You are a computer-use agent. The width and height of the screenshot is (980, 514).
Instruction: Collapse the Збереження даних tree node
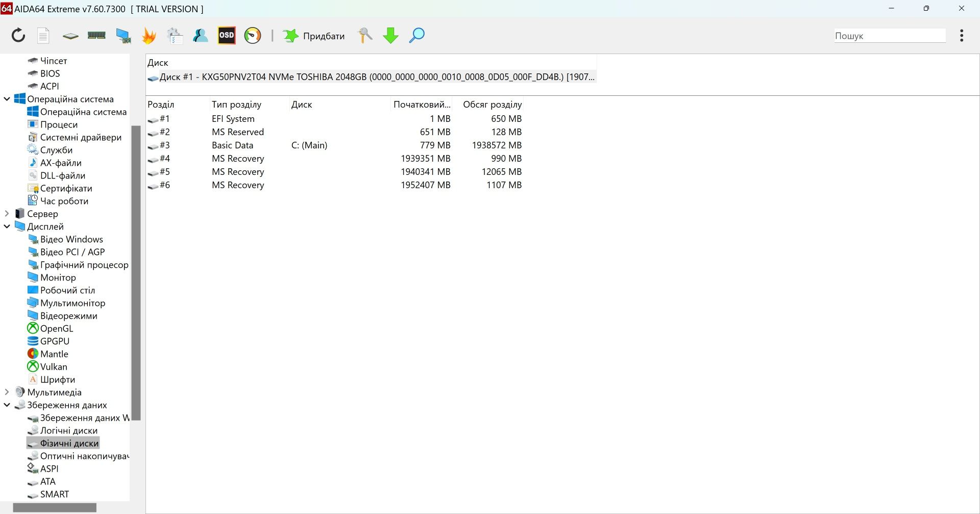[x=7, y=405]
